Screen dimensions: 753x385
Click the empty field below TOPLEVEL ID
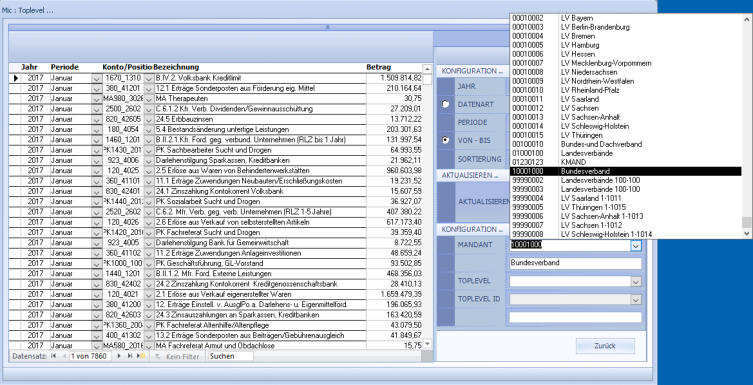[575, 317]
